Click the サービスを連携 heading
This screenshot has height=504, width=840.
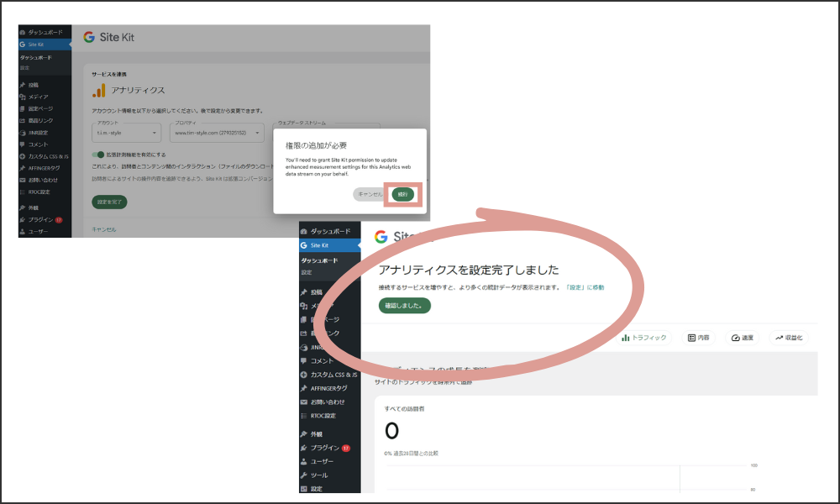109,75
